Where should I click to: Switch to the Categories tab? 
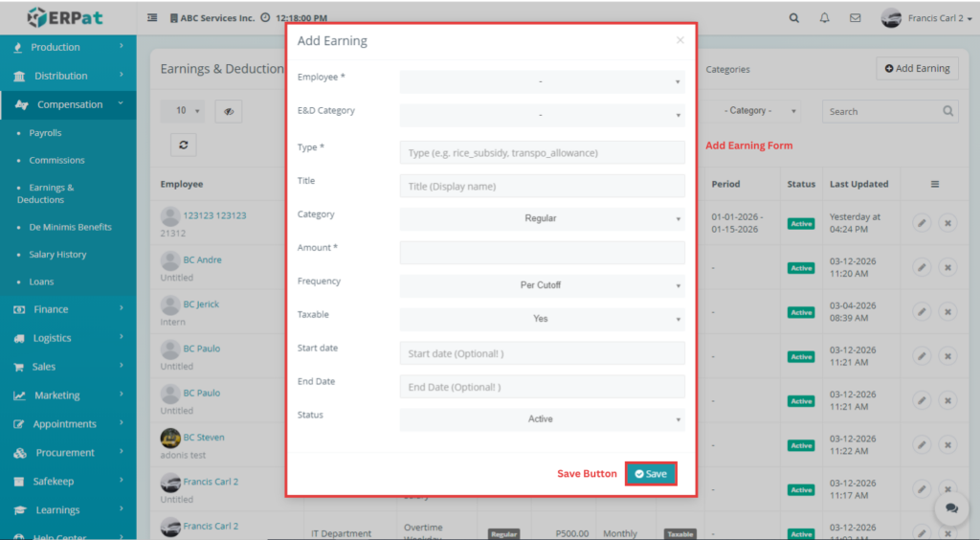click(727, 69)
